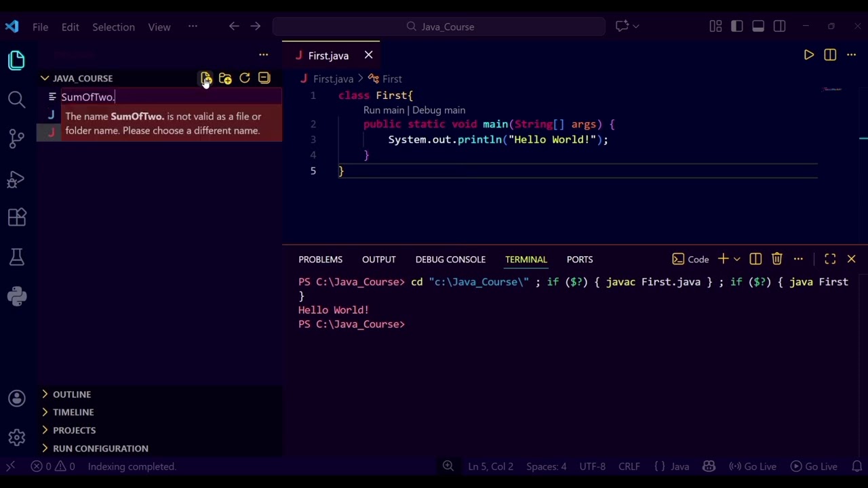Click Go Live with play-circle icon
Viewport: 868px width, 488px height.
(x=814, y=466)
